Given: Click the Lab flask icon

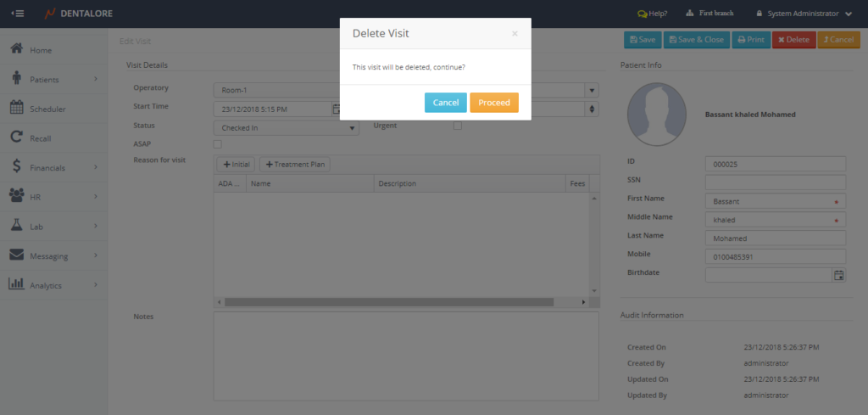Looking at the screenshot, I should 16,226.
